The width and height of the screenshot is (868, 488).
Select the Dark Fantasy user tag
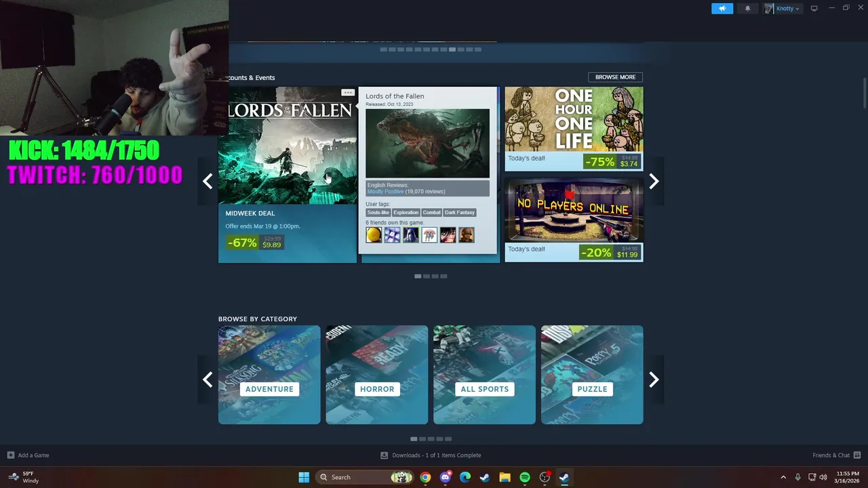coord(460,213)
